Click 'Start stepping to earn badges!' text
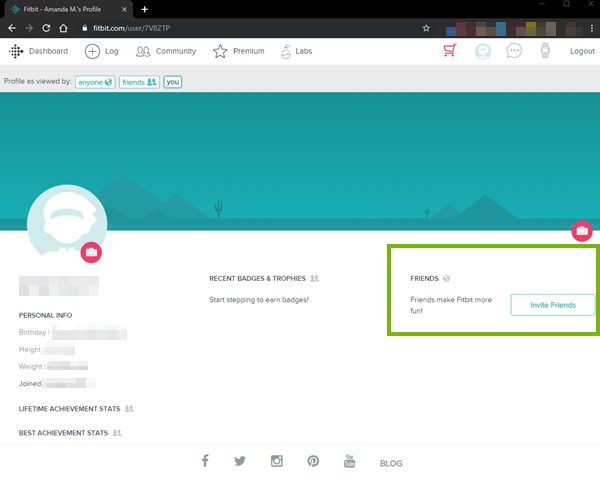Screen dimensions: 600x481 pyautogui.click(x=259, y=300)
